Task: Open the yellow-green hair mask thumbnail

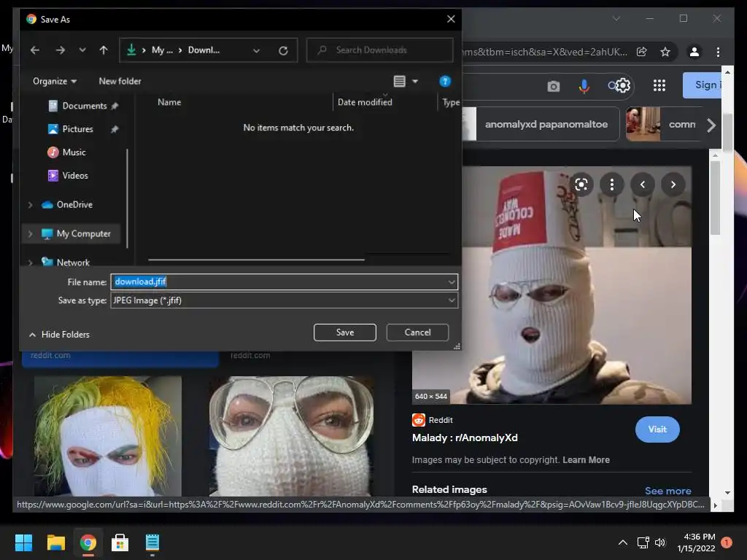Action: pyautogui.click(x=108, y=436)
